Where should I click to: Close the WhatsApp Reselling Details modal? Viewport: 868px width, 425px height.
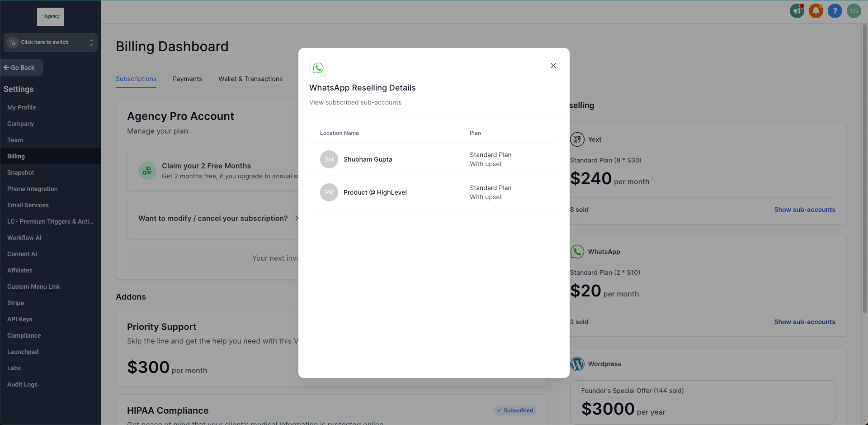553,66
